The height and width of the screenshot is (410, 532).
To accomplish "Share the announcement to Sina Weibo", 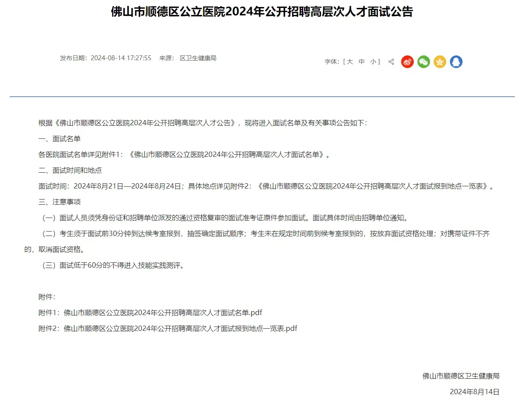I will [x=407, y=62].
